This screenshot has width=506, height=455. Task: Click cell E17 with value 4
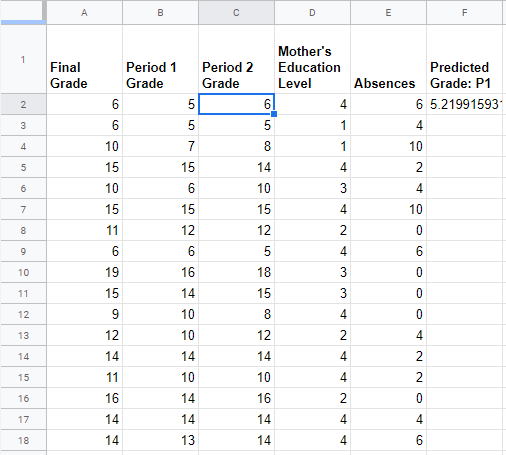pyautogui.click(x=388, y=419)
